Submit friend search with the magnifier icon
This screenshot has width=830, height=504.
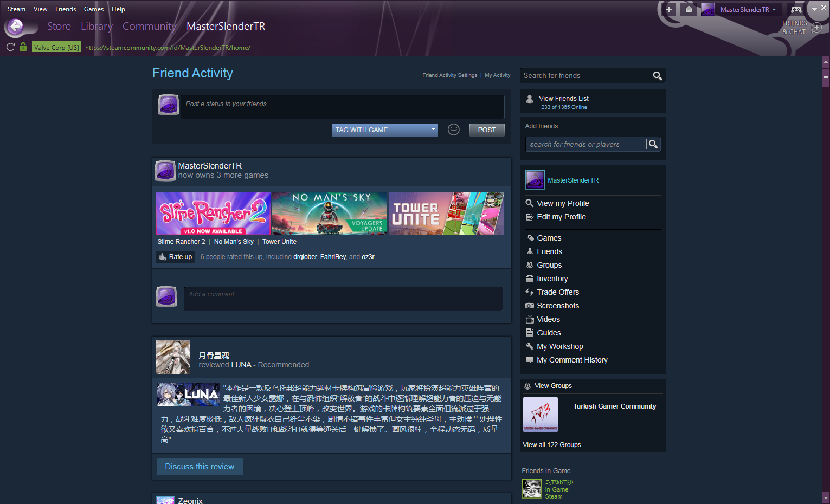click(x=658, y=76)
